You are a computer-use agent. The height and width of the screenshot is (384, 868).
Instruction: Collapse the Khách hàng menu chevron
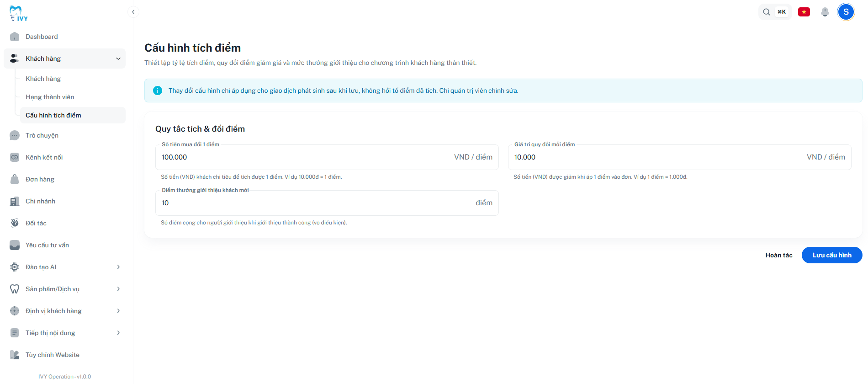pos(118,59)
